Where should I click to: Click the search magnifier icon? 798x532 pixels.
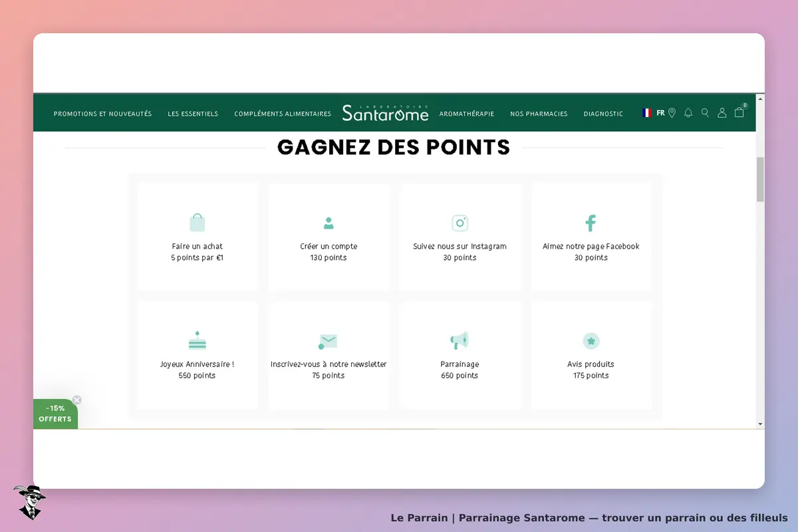pos(705,113)
